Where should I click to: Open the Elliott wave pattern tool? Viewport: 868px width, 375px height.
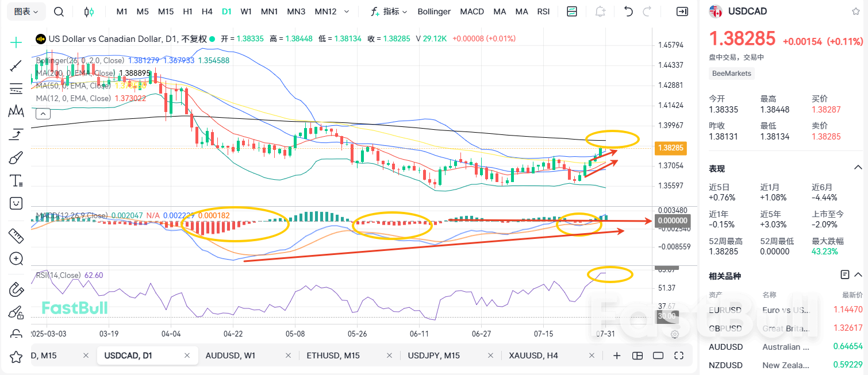tap(16, 111)
